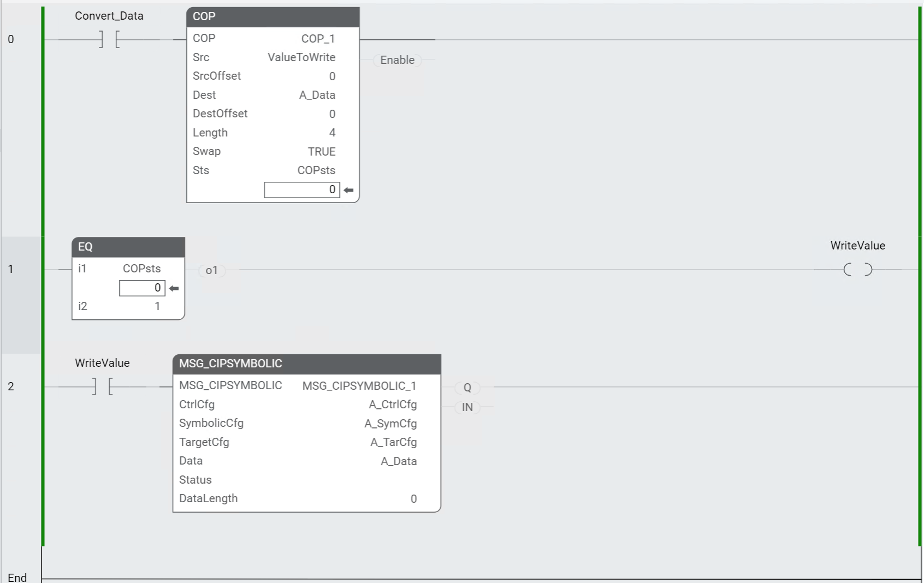
Task: Click arrow icon beside EQ i1 value
Action: pyautogui.click(x=174, y=288)
